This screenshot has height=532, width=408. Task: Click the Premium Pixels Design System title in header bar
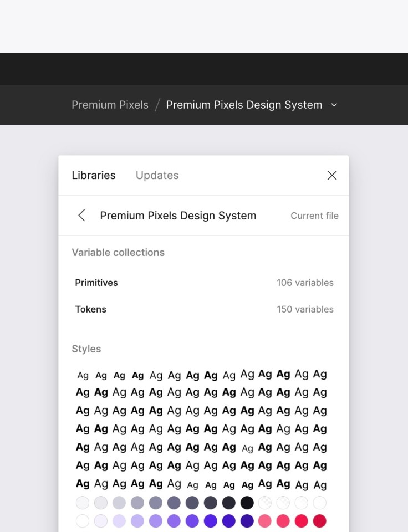(x=244, y=105)
